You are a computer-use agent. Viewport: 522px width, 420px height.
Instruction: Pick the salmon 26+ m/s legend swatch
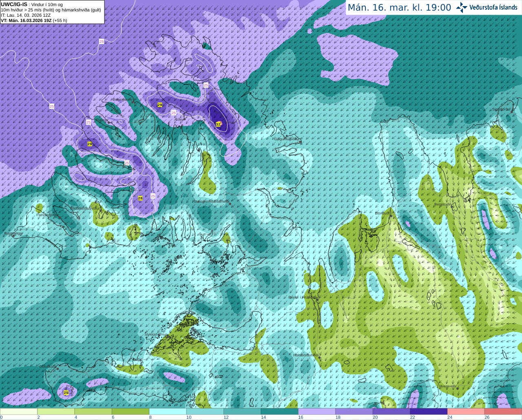[x=503, y=411]
